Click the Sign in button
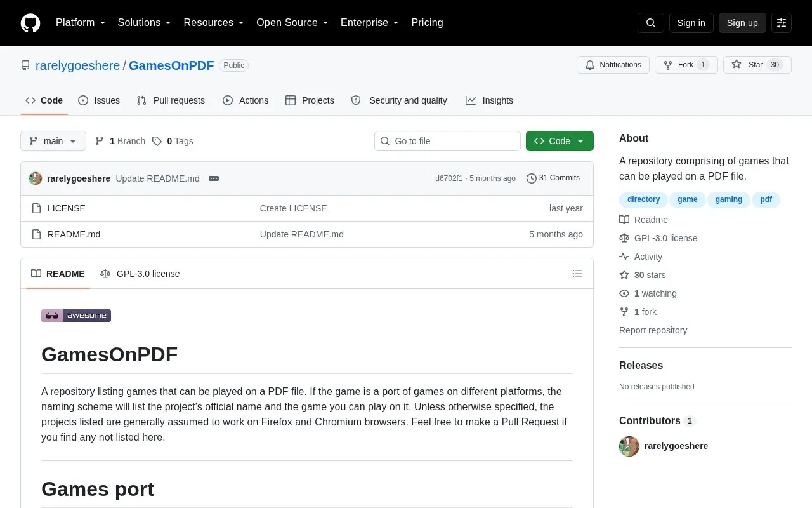Image resolution: width=812 pixels, height=508 pixels. (691, 23)
